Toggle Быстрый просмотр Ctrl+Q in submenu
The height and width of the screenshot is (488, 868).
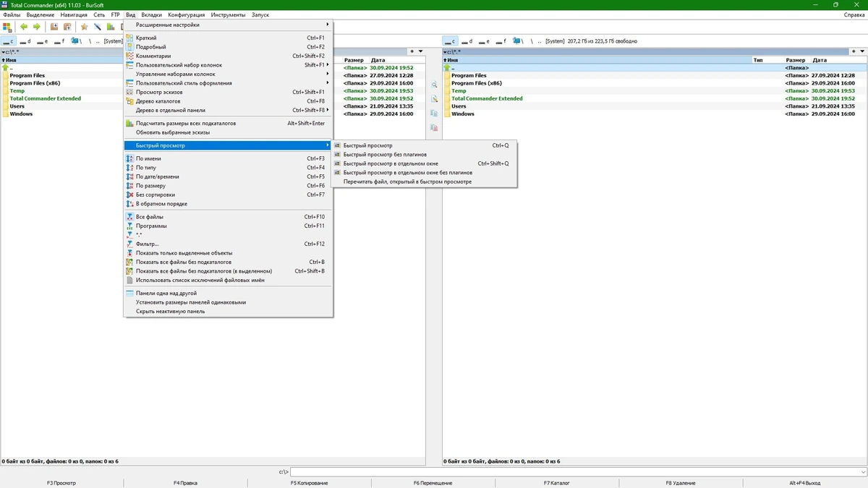[424, 145]
